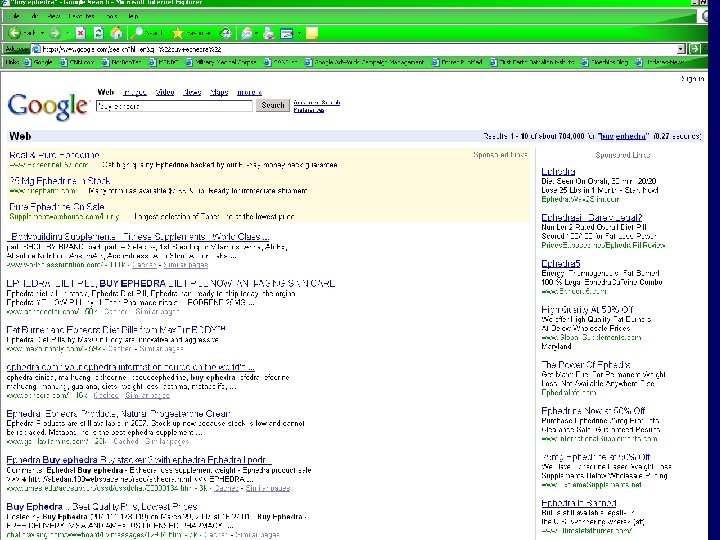Open the View menu
The height and width of the screenshot is (540, 720).
point(54,16)
